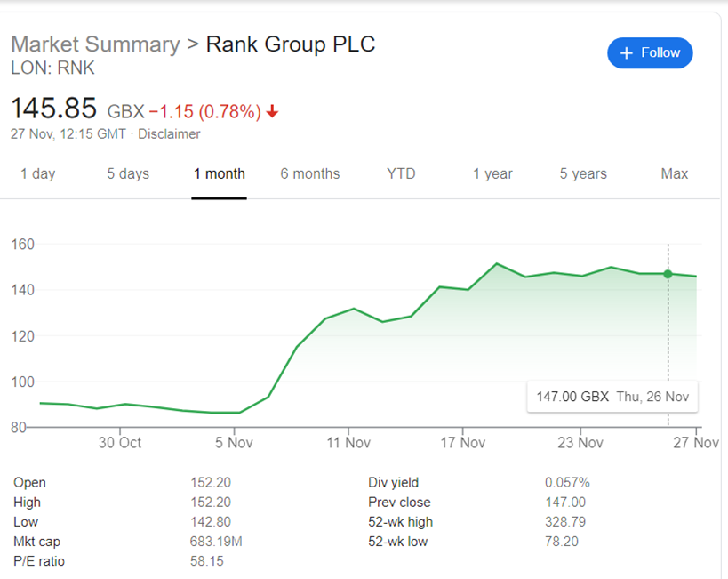728x579 pixels.
Task: Click the 17 Nov axis label
Action: pos(463,442)
